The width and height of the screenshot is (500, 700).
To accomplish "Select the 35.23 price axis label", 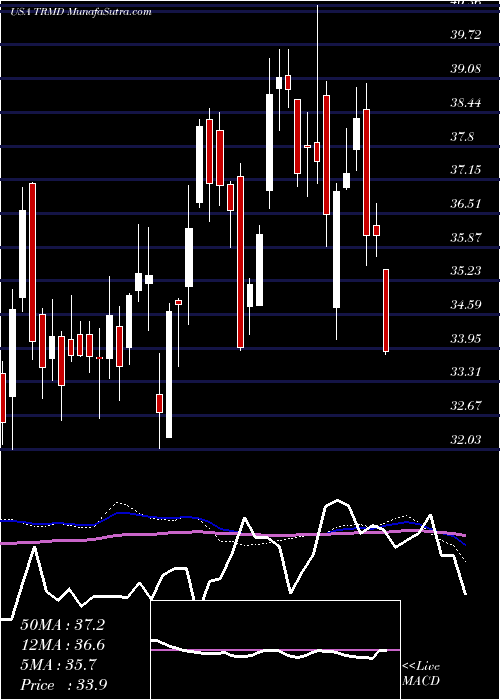I will tap(466, 271).
